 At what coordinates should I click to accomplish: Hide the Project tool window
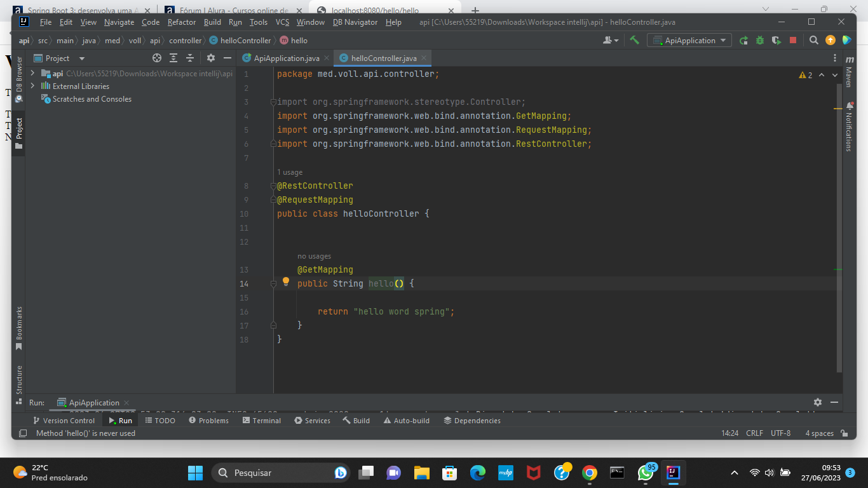pos(227,58)
